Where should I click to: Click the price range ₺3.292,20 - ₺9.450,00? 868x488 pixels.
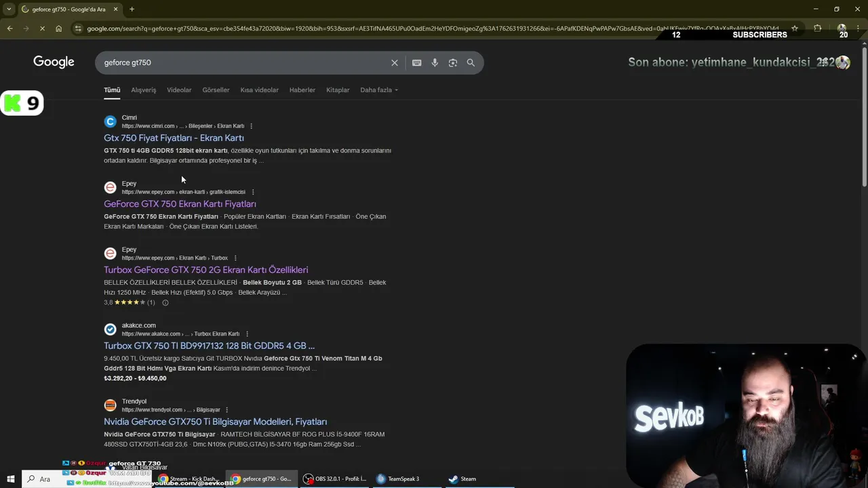(135, 378)
